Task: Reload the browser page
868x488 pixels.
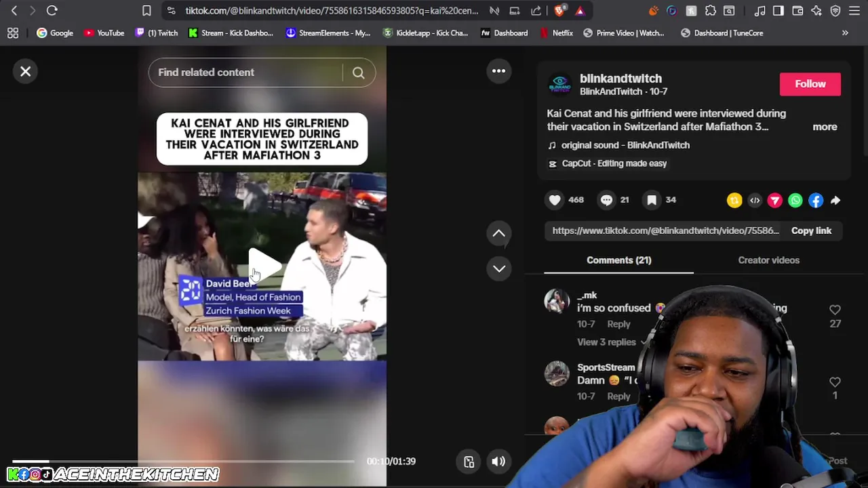Action: point(52,10)
